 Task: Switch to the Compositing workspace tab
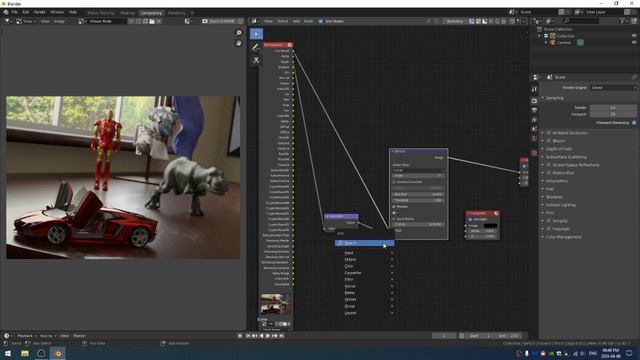(x=151, y=13)
